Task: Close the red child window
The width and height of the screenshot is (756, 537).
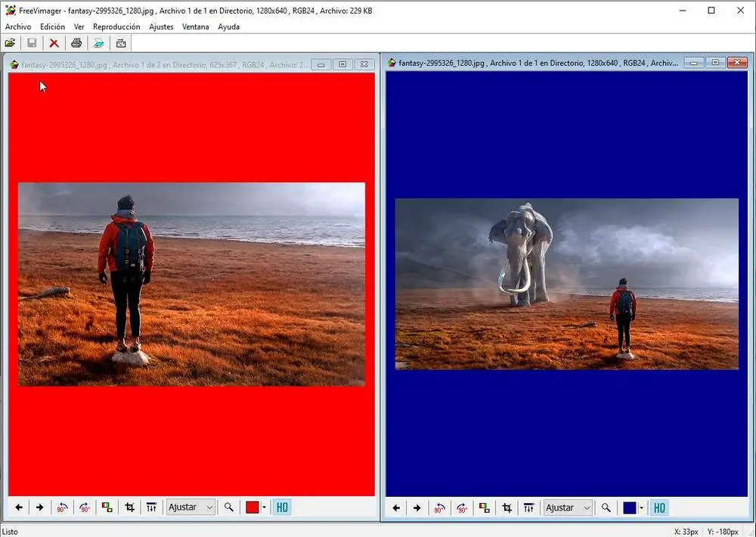Action: point(364,64)
